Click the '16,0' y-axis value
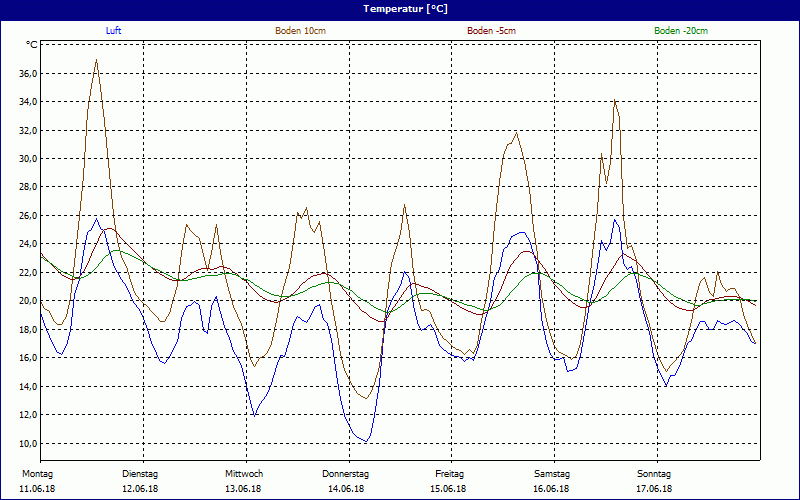800x500 pixels. coord(28,358)
